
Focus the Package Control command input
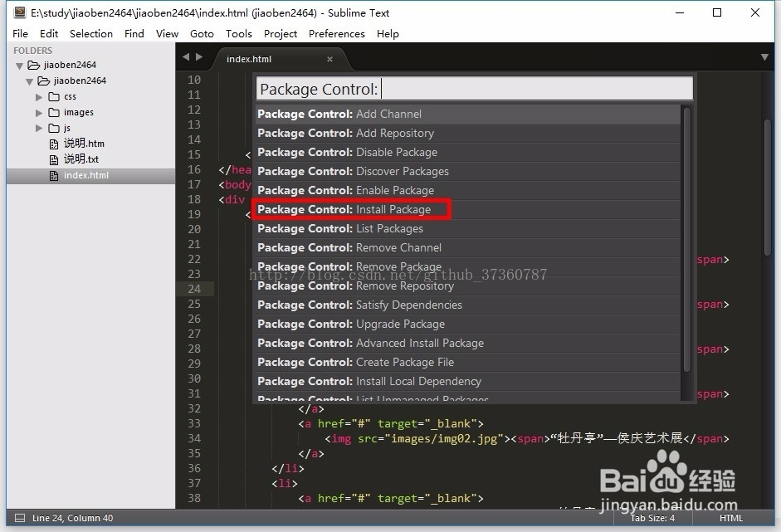[x=474, y=89]
